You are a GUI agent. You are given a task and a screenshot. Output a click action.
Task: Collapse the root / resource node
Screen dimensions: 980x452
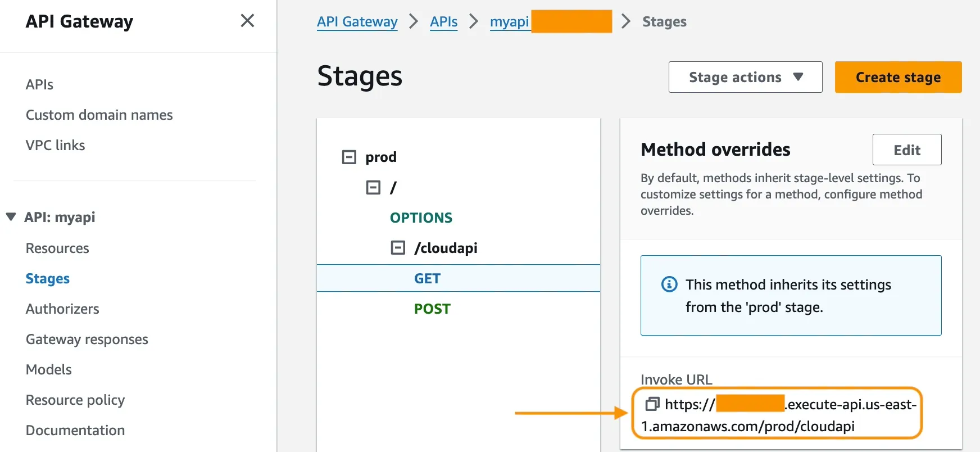pyautogui.click(x=373, y=187)
